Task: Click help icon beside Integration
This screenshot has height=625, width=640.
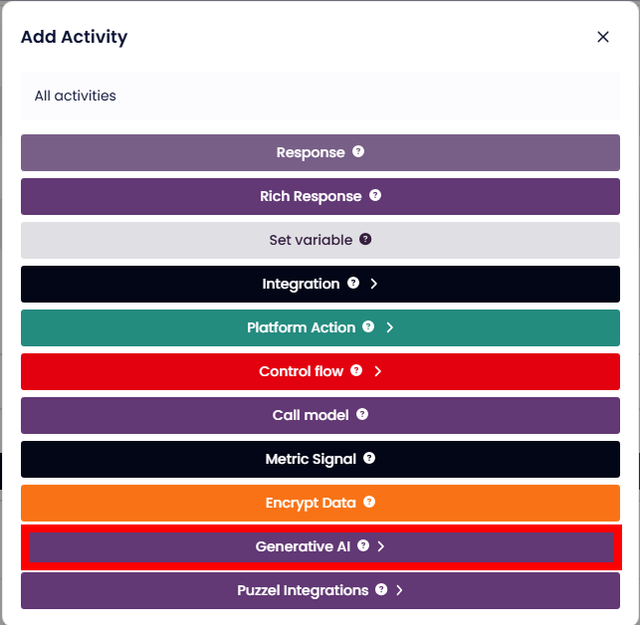Action: point(353,284)
